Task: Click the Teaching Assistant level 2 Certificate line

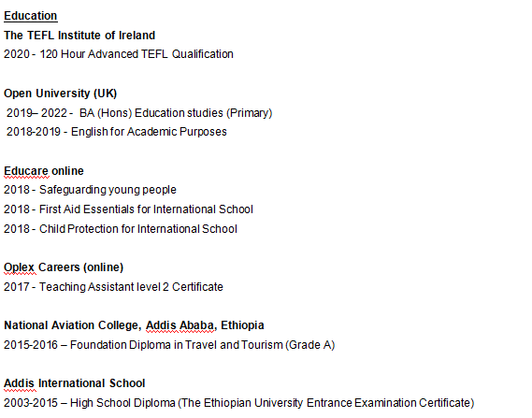Action: 113,287
